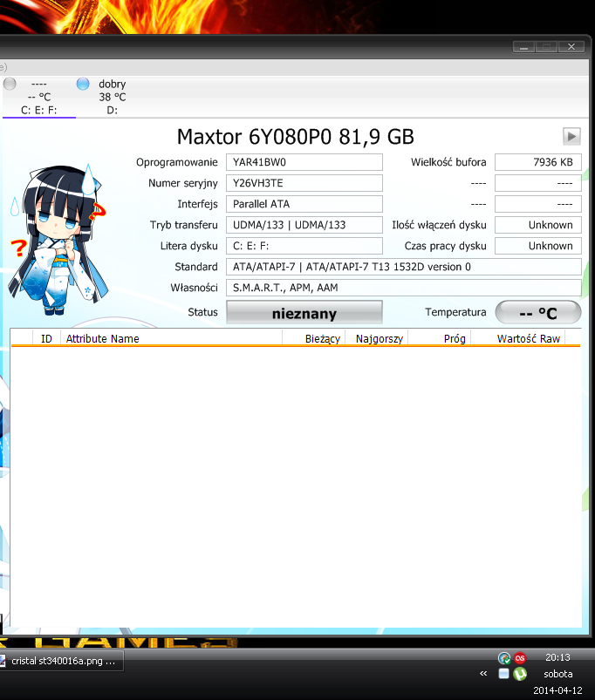The height and width of the screenshot is (700, 595).
Task: Click the Interfejs field Parallel ATA
Action: tap(304, 204)
